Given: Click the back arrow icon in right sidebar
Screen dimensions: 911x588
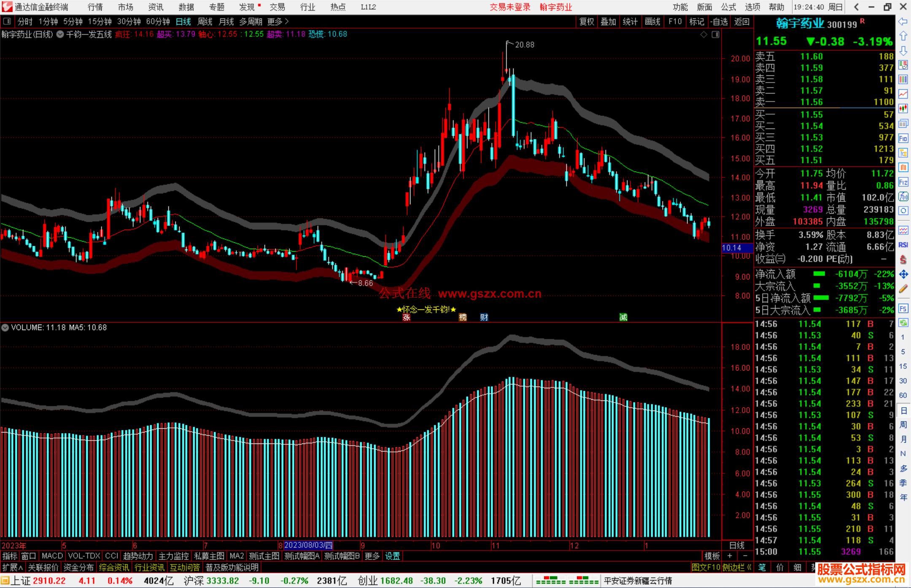Looking at the screenshot, I should (x=903, y=21).
